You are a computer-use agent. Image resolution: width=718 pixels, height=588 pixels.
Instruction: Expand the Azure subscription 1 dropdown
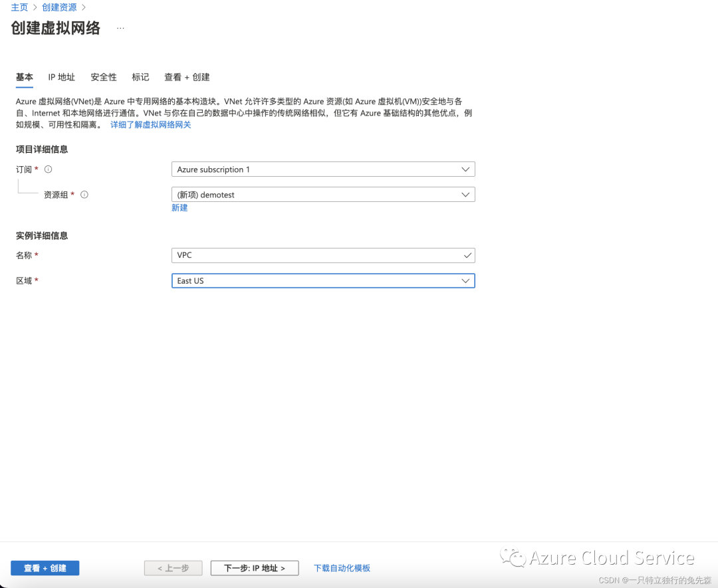(323, 169)
